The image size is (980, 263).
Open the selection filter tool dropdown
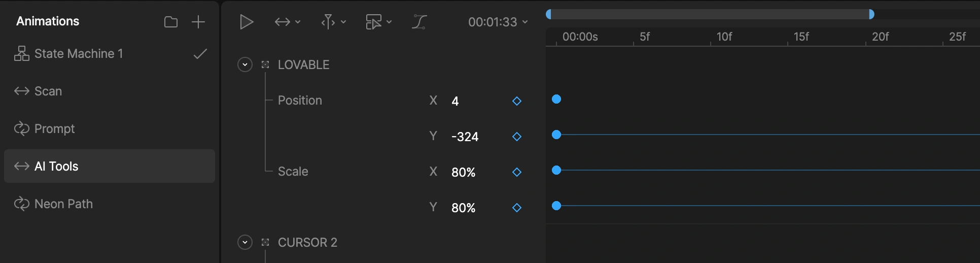379,22
